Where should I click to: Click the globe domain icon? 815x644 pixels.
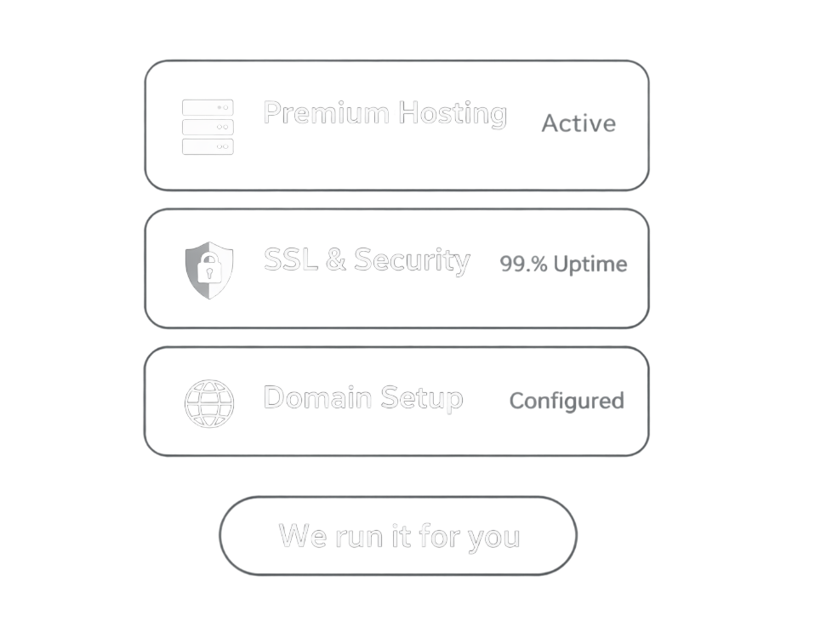click(209, 403)
